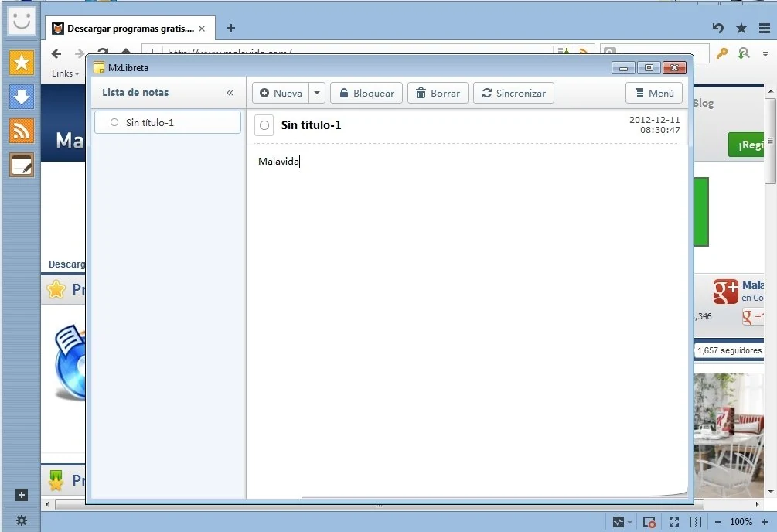Image resolution: width=777 pixels, height=532 pixels.
Task: Create a new note with Nueva
Action: (x=281, y=93)
